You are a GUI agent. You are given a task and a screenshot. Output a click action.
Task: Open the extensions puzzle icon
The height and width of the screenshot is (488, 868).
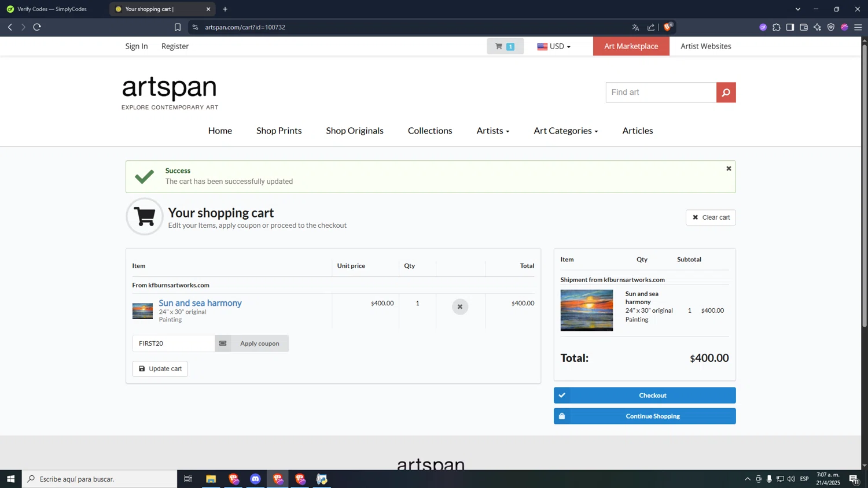click(x=777, y=27)
